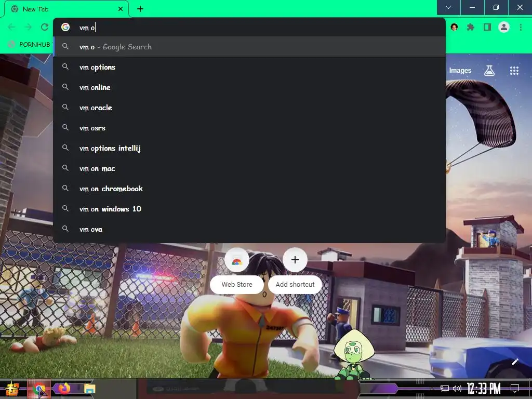Launch Firefox from the taskbar
The height and width of the screenshot is (399, 532).
coord(64,389)
